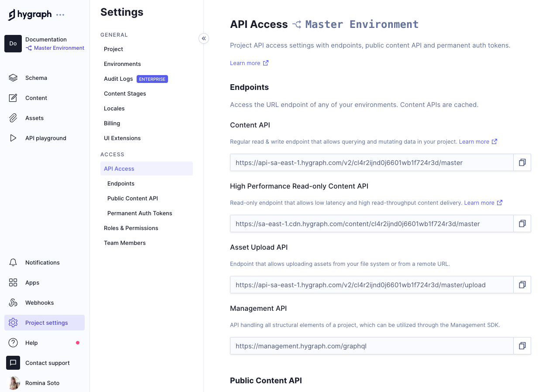Screen dimensions: 556x392
Task: Select Permanent Auth Tokens in settings menu
Action: click(140, 213)
